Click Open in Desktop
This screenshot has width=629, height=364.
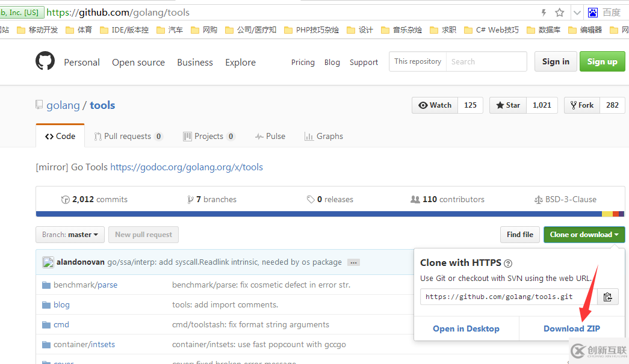pyautogui.click(x=466, y=329)
